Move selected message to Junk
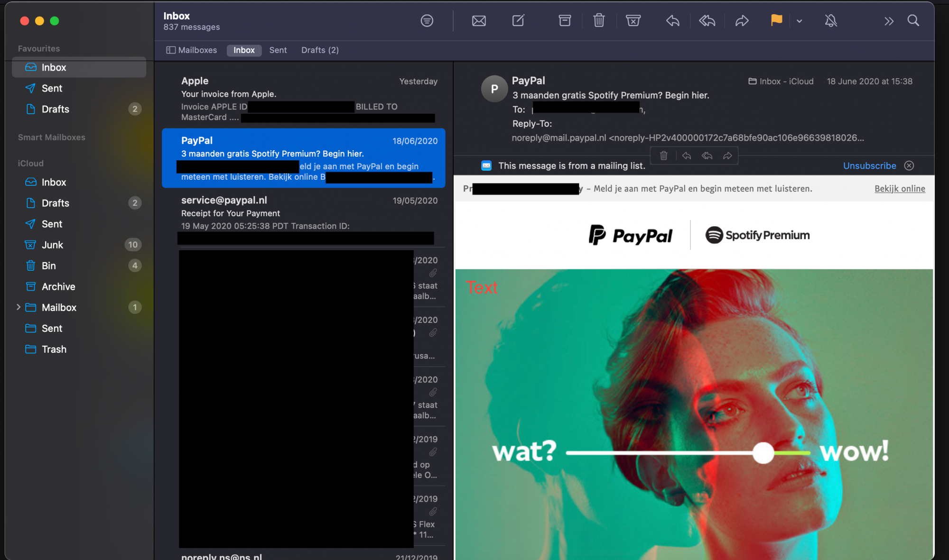Screen dimensions: 949x560 tap(633, 20)
